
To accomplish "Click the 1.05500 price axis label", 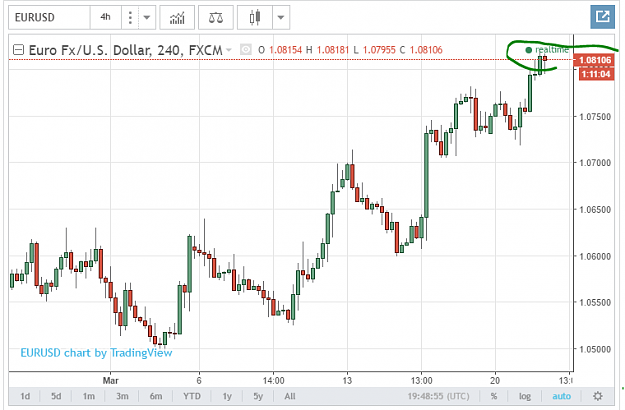I will [x=595, y=302].
